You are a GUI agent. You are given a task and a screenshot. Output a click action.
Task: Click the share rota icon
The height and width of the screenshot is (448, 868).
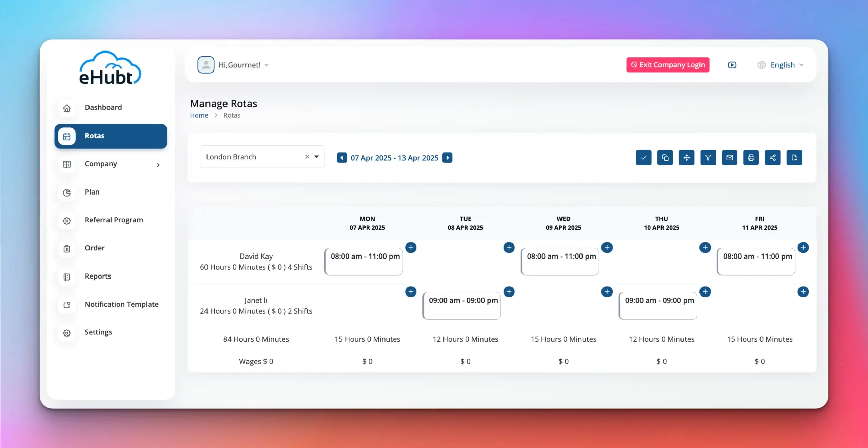click(x=773, y=158)
